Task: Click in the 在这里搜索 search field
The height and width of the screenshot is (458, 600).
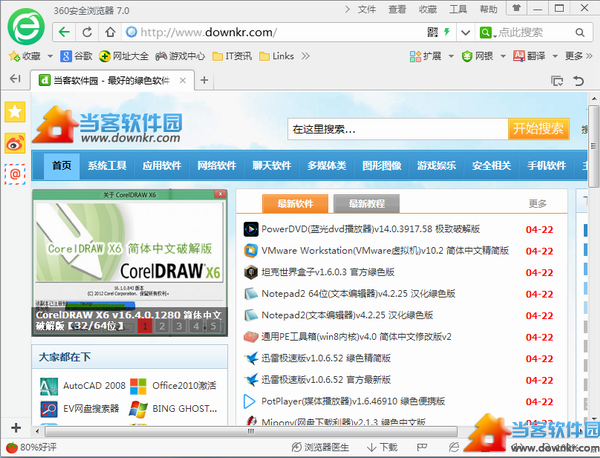Action: coord(398,129)
